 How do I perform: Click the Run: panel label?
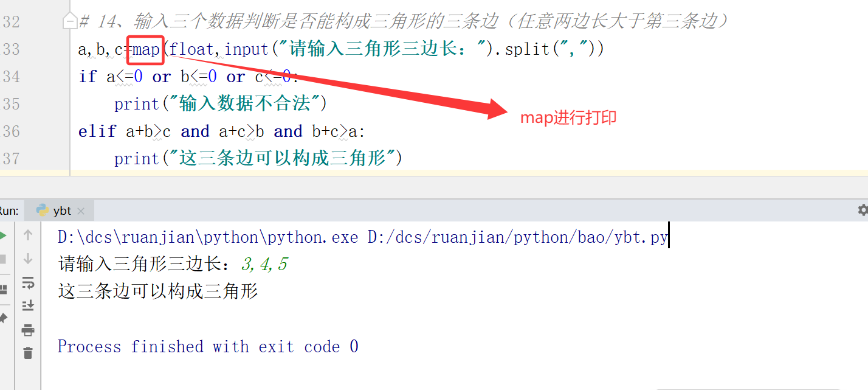[9, 211]
